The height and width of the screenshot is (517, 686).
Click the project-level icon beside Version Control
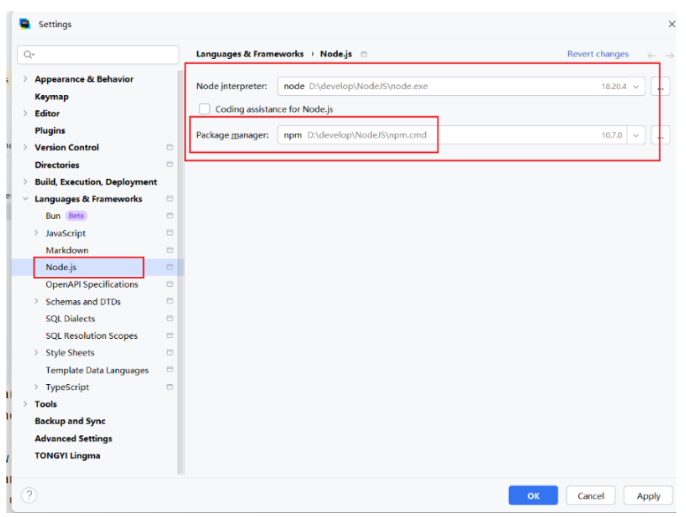(x=170, y=148)
